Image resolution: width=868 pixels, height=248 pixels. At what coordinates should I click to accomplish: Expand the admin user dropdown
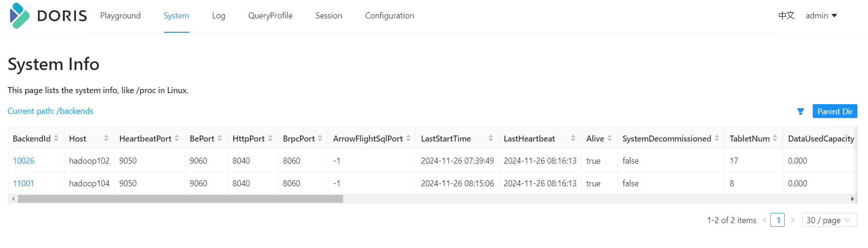click(821, 16)
